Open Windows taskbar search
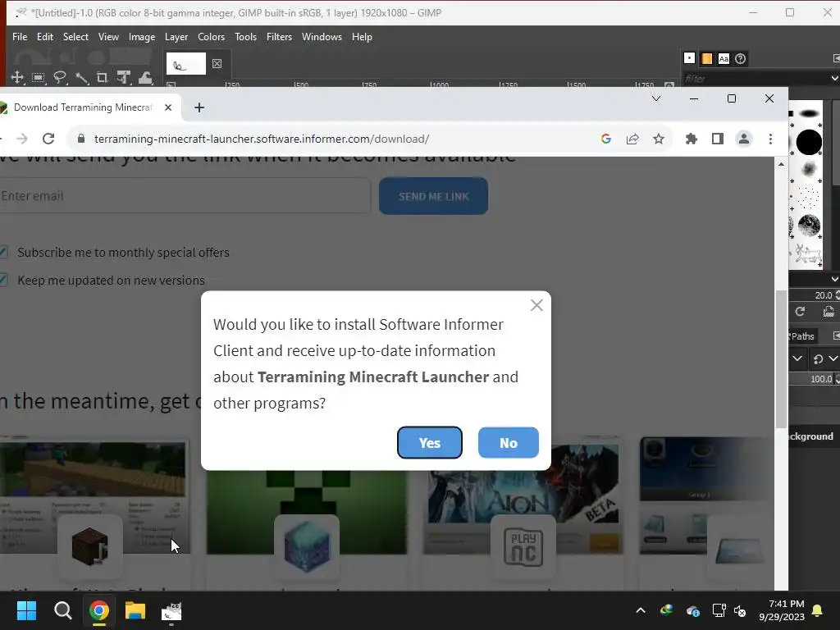This screenshot has width=840, height=630. click(62, 610)
